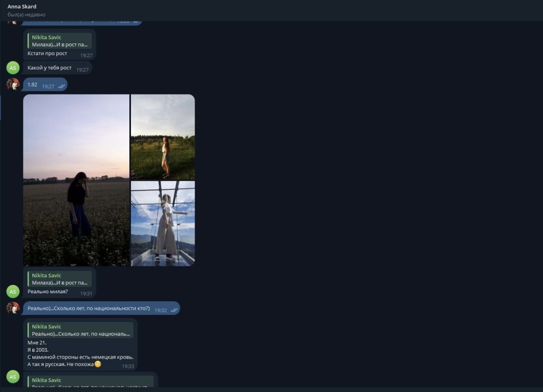
Task: Open the Anna Skard chat header profile
Action: point(22,6)
